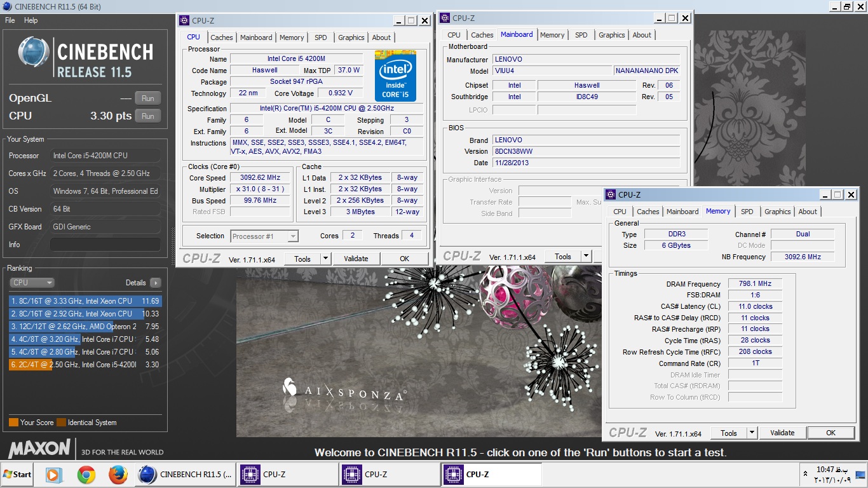Open About tab in CPU-Z CPU window
This screenshot has height=488, width=868.
click(x=381, y=37)
